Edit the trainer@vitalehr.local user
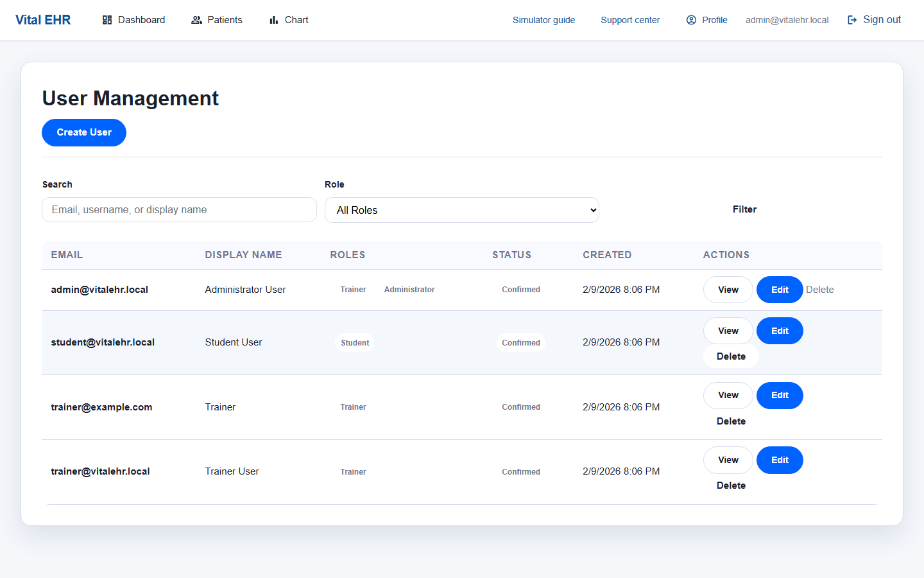Screen dimensions: 924x578 click(780, 460)
